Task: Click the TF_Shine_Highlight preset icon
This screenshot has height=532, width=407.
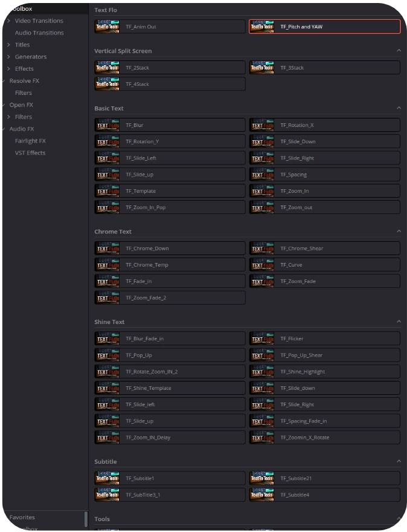Action: [x=261, y=372]
